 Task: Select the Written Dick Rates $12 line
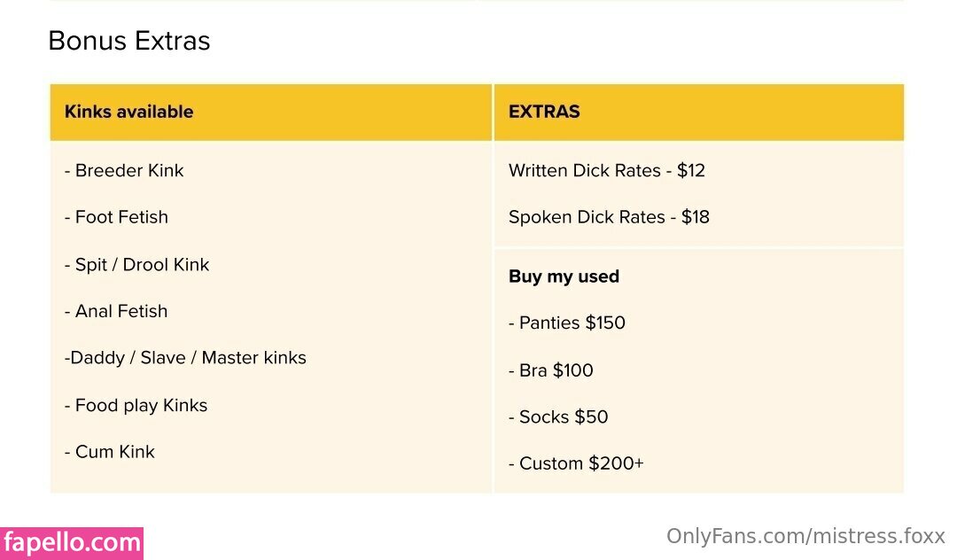[607, 170]
